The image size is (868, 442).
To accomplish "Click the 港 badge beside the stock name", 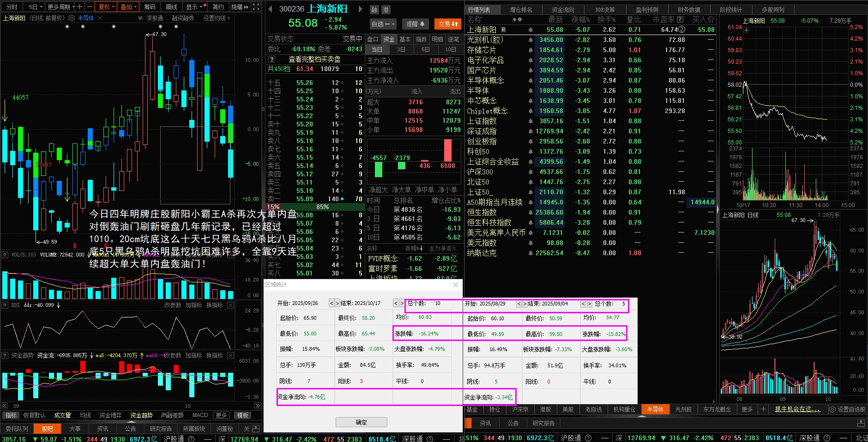I will [386, 10].
